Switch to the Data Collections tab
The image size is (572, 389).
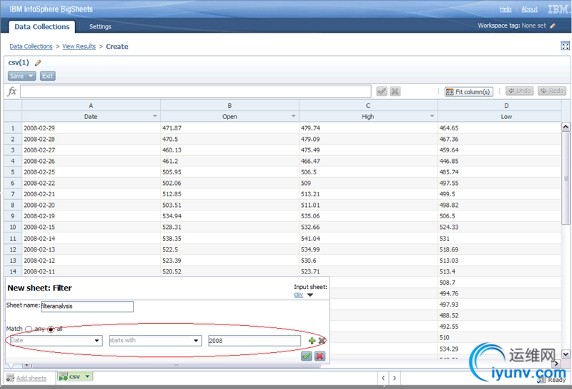coord(42,27)
